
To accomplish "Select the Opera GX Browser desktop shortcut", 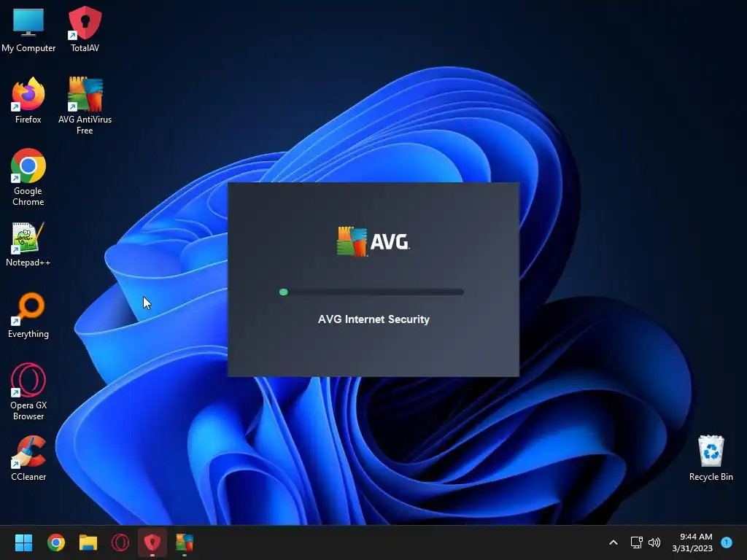I will (x=28, y=392).
